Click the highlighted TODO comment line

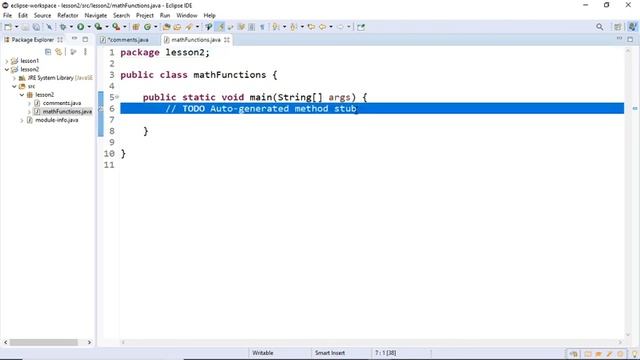372,109
